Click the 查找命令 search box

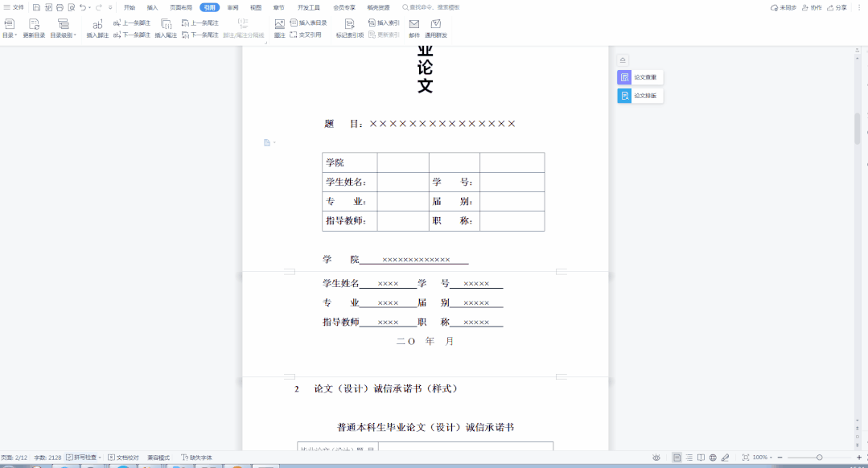point(434,7)
